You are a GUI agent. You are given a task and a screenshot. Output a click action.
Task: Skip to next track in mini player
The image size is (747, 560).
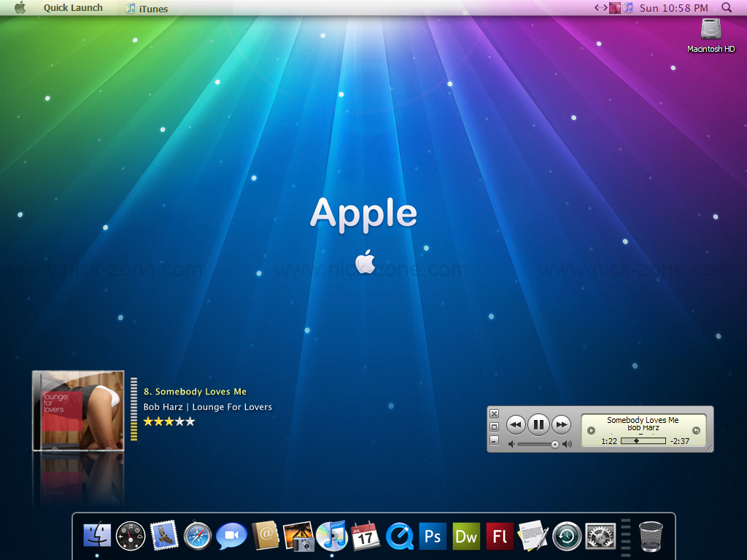(x=562, y=424)
